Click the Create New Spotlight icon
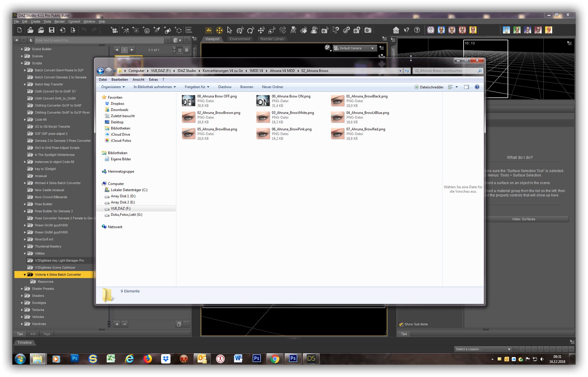This screenshot has width=588, height=377. pyautogui.click(x=157, y=30)
